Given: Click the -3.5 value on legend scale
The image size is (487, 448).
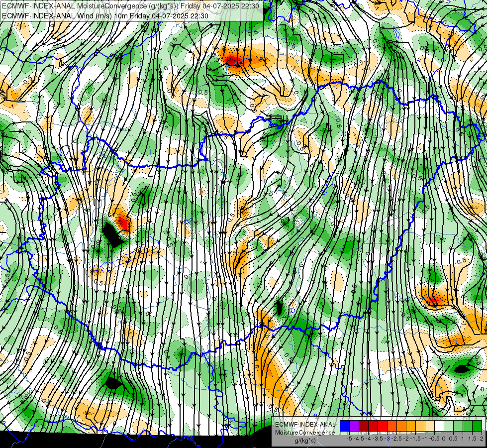Looking at the screenshot, I should (378, 439).
